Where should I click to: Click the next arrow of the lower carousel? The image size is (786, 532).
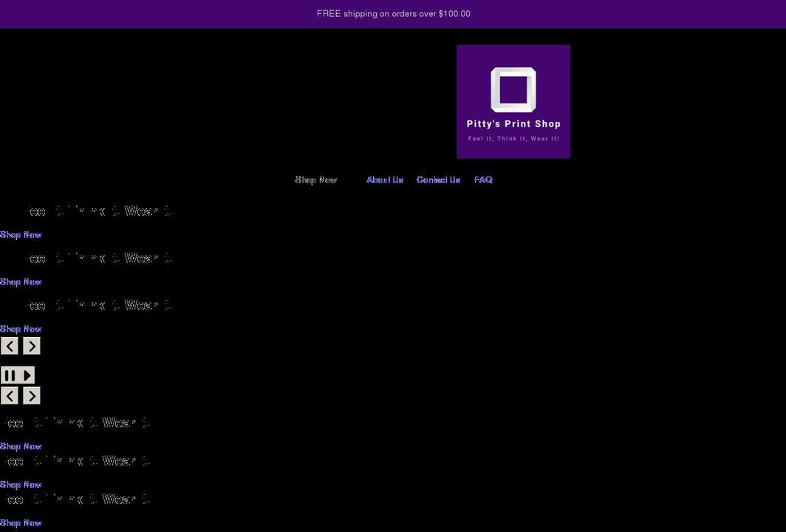pyautogui.click(x=31, y=395)
